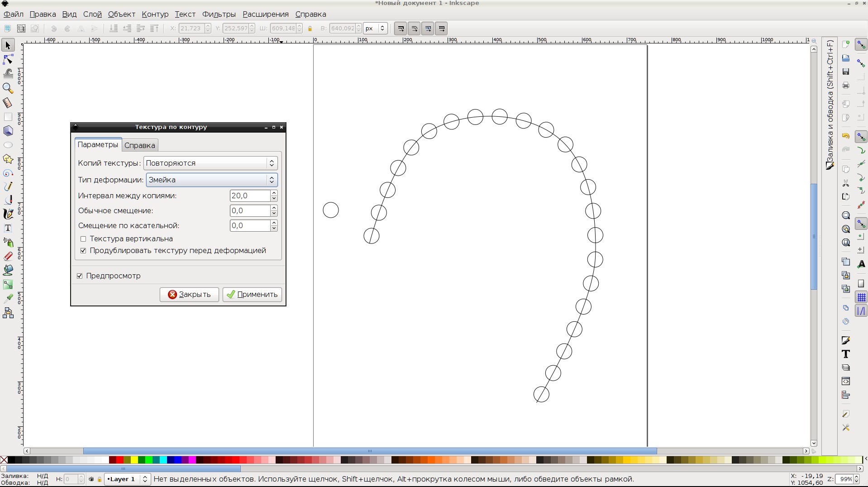Viewport: 868px width, 487px height.
Task: Toggle scale stroke width button
Action: click(x=401, y=29)
